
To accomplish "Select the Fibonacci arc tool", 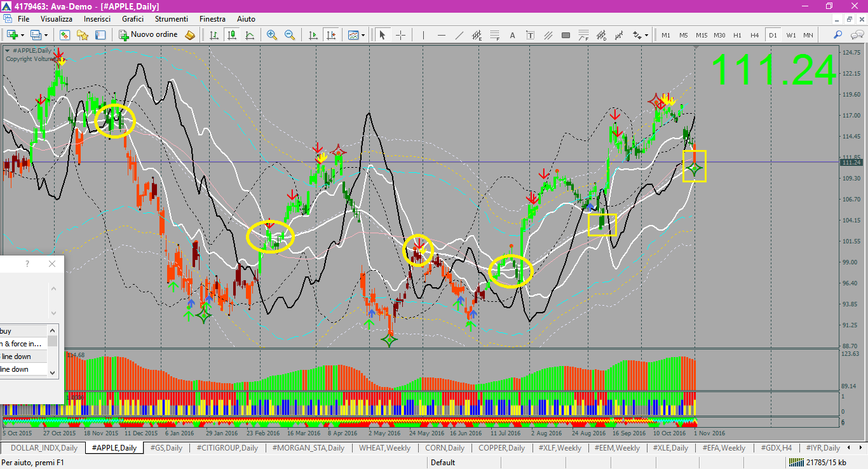I will [x=583, y=35].
